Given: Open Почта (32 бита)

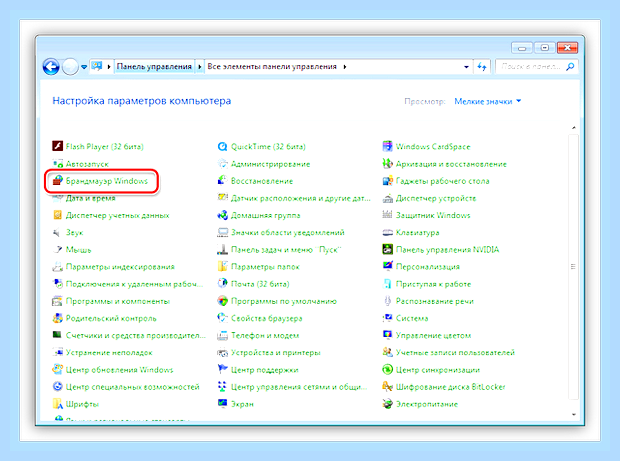Looking at the screenshot, I should click(x=260, y=284).
